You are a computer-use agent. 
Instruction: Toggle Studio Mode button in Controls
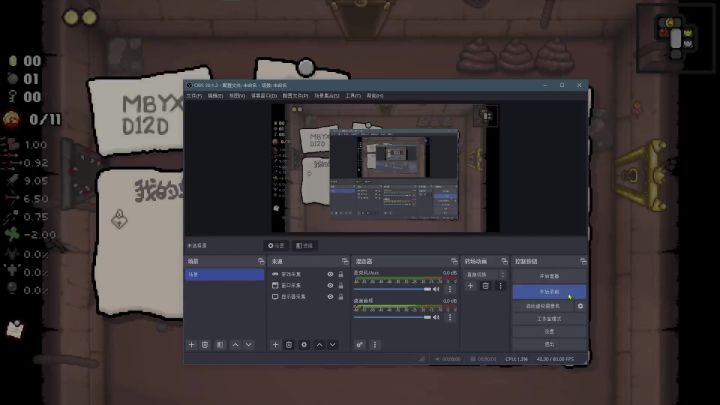[x=549, y=319]
